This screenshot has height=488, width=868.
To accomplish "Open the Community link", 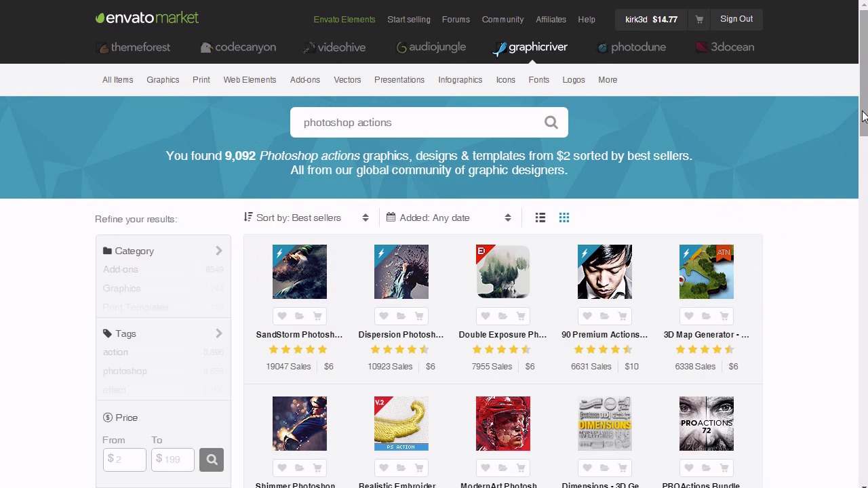I will pyautogui.click(x=502, y=20).
